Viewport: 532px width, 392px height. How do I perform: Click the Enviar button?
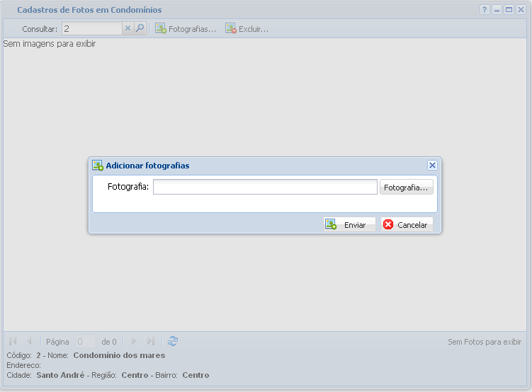coord(349,224)
